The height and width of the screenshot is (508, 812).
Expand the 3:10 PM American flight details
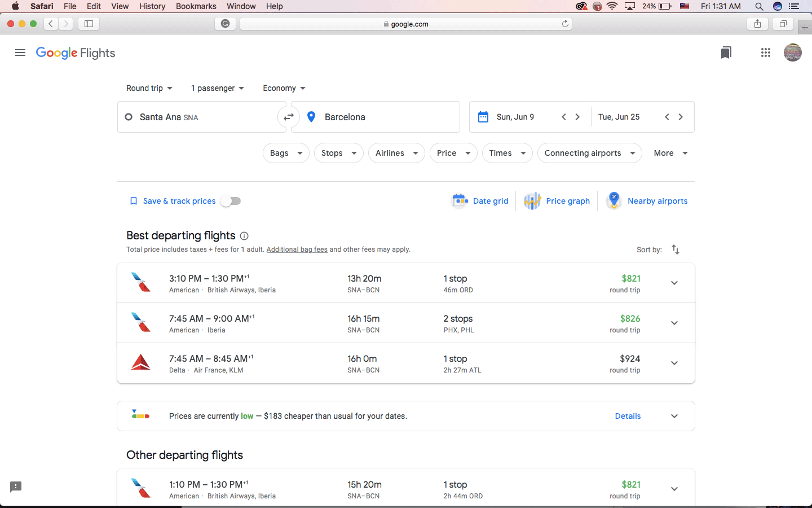(x=674, y=283)
